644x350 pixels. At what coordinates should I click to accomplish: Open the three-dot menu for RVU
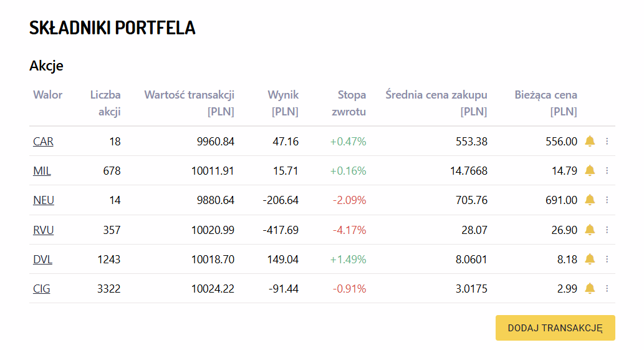point(607,230)
